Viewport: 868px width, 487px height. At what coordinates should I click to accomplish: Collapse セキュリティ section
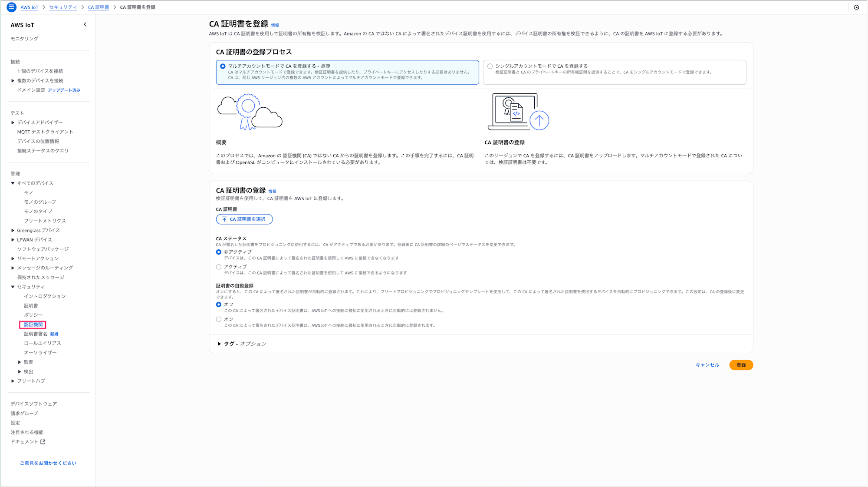click(x=13, y=287)
